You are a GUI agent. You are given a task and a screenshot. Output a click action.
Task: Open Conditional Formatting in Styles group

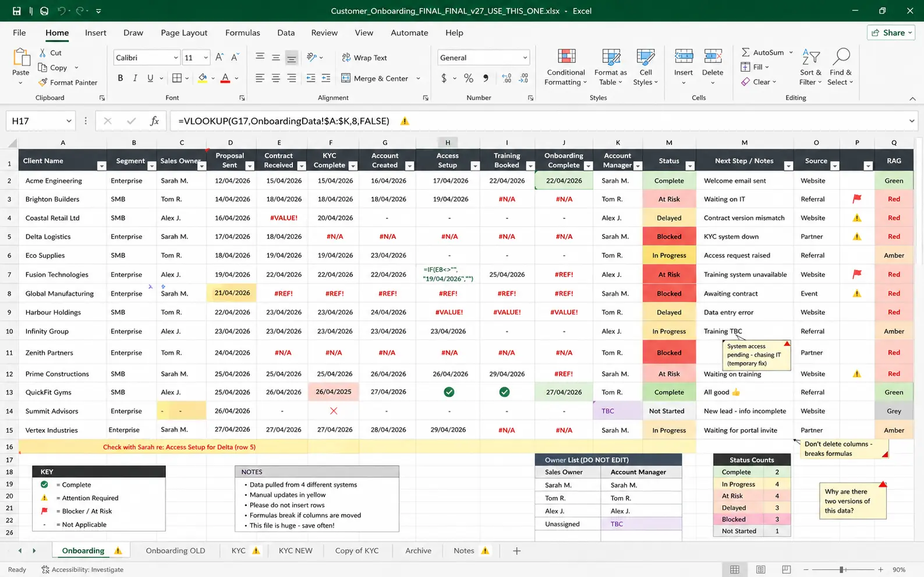[566, 68]
